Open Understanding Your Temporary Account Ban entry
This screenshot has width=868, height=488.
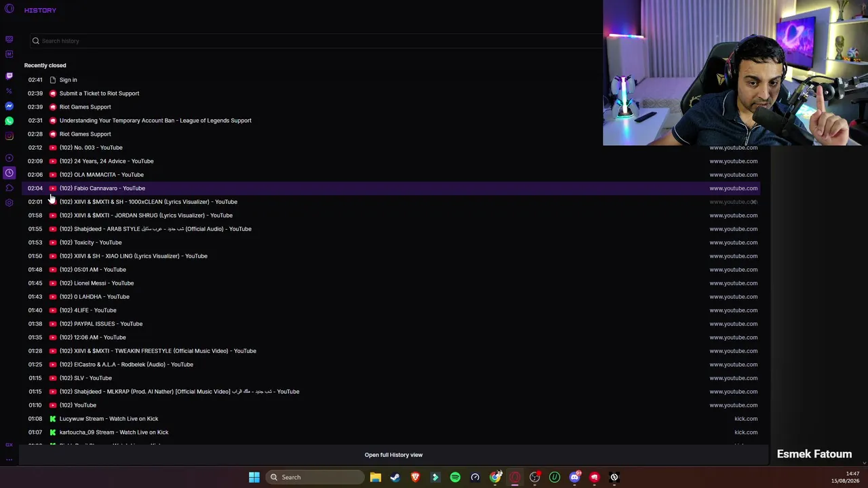point(391,121)
